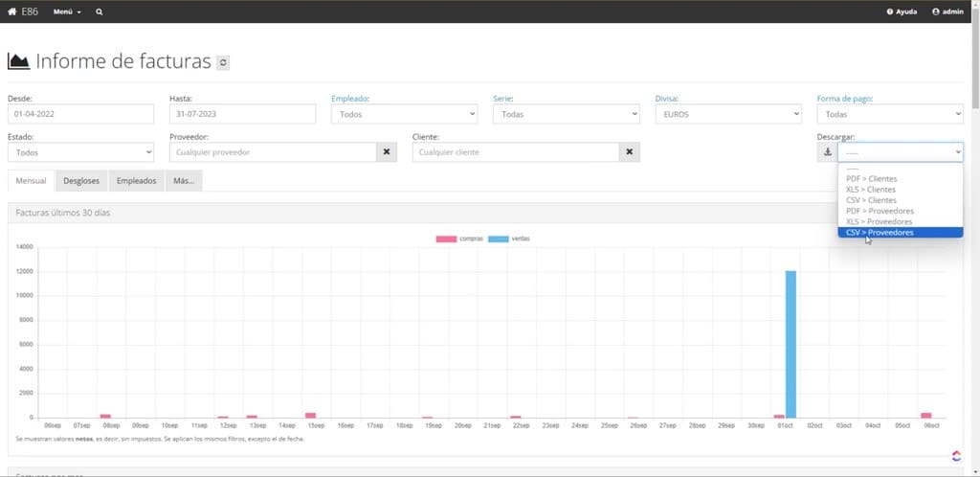Click the Empleado label link

pyautogui.click(x=350, y=99)
